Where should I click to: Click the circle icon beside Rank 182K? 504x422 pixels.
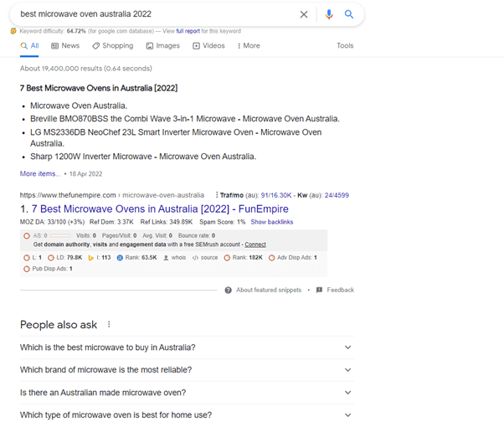point(227,258)
